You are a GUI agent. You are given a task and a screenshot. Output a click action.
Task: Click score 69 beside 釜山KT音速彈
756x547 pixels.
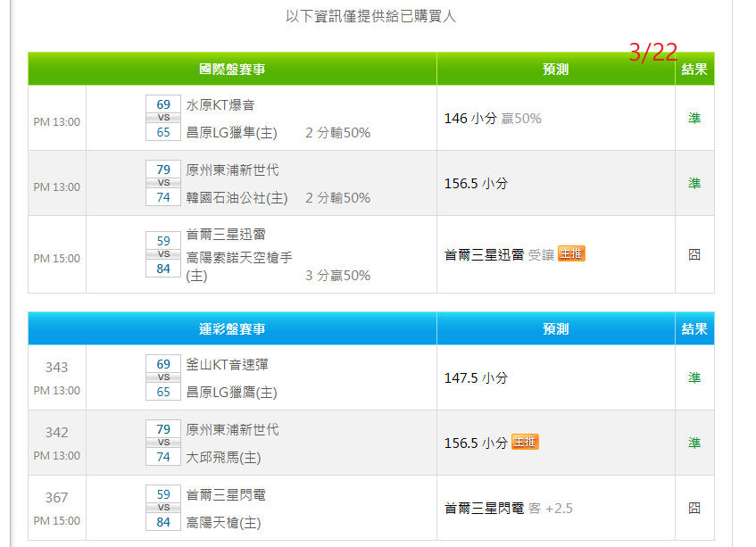coord(163,364)
